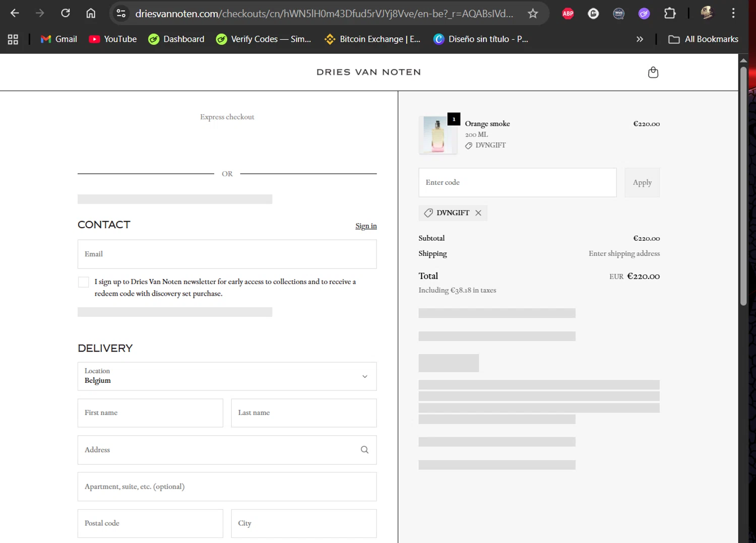This screenshot has width=756, height=543.
Task: Reload the checkout page
Action: pos(66,13)
